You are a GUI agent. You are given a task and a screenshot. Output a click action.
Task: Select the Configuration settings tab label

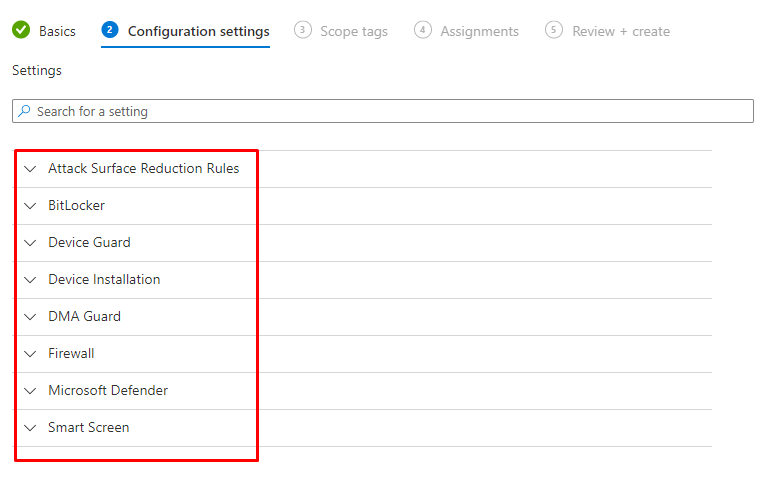click(x=198, y=31)
